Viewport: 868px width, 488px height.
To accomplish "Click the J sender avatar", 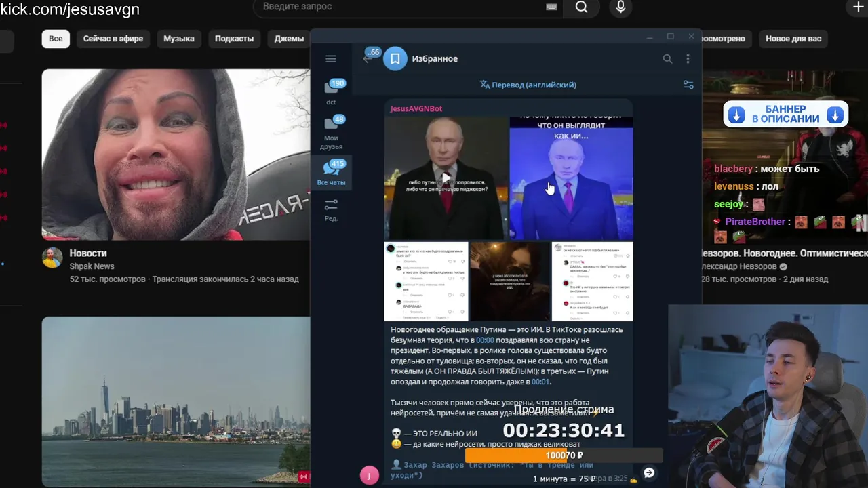I will click(x=369, y=475).
